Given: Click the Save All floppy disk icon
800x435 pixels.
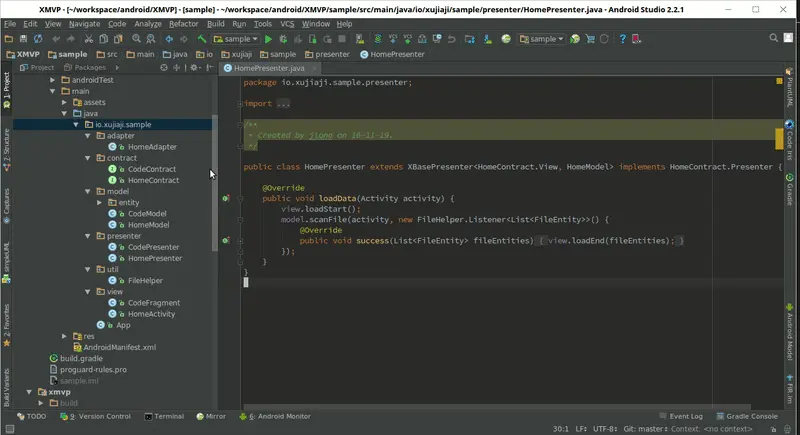Looking at the screenshot, I should [23, 39].
